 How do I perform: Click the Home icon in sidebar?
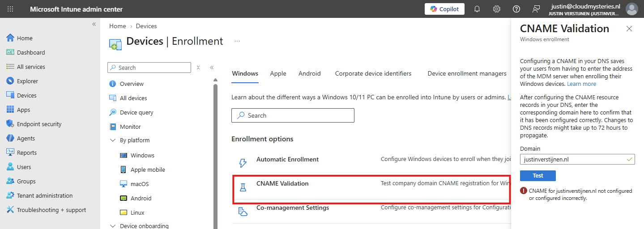click(10, 38)
